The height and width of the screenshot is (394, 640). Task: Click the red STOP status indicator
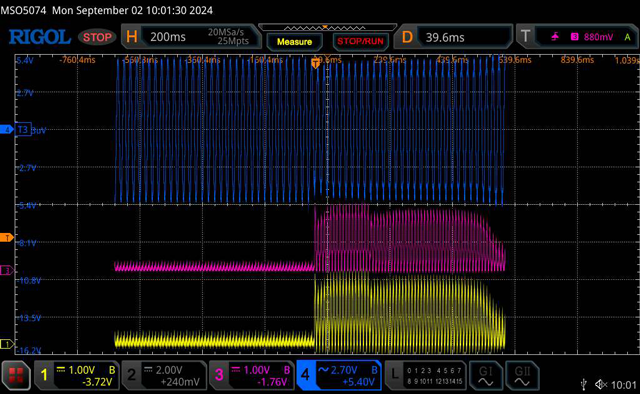click(x=97, y=37)
